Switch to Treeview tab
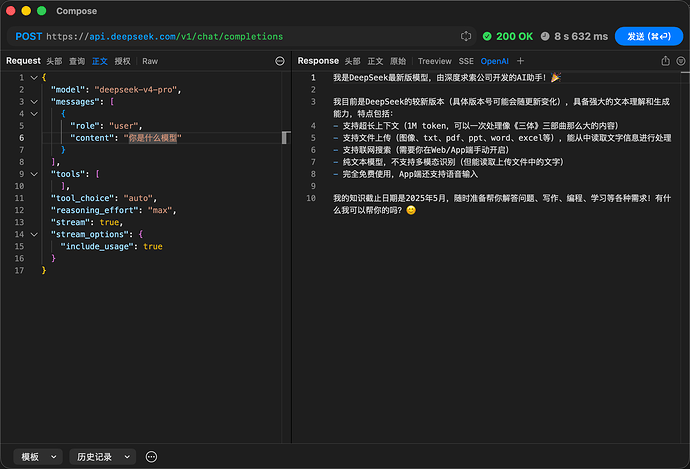This screenshot has width=690, height=469. pos(435,61)
